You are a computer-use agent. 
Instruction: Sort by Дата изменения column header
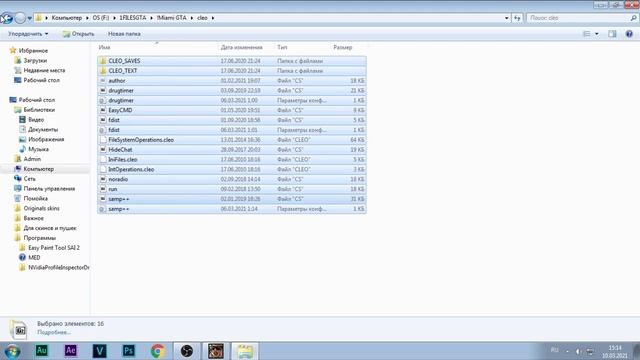(242, 47)
